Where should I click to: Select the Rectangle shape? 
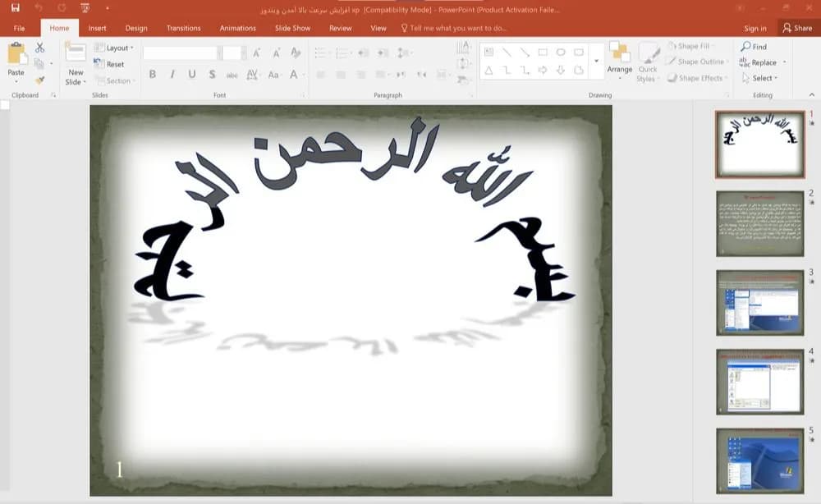pos(543,52)
